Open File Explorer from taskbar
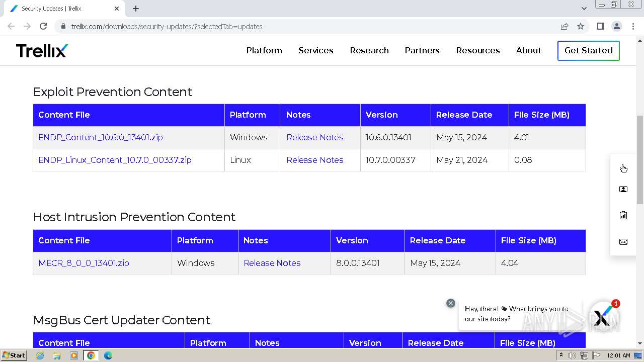 tap(57, 355)
